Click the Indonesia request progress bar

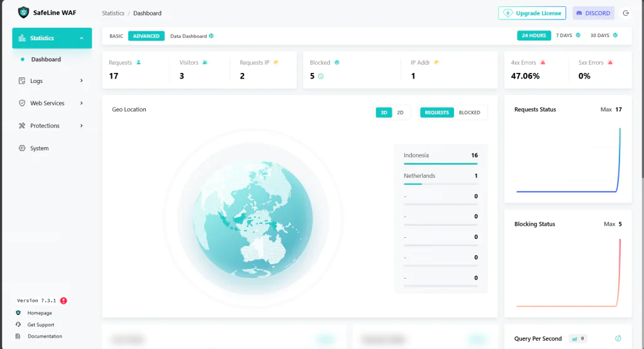point(440,163)
